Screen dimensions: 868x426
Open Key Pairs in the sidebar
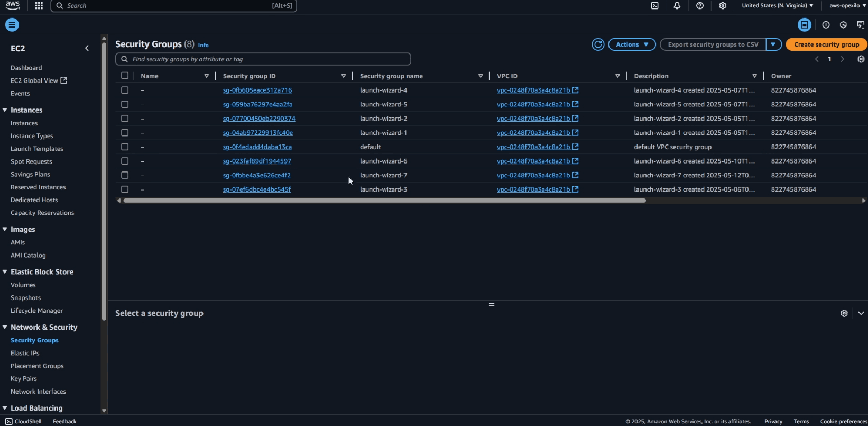pos(24,379)
